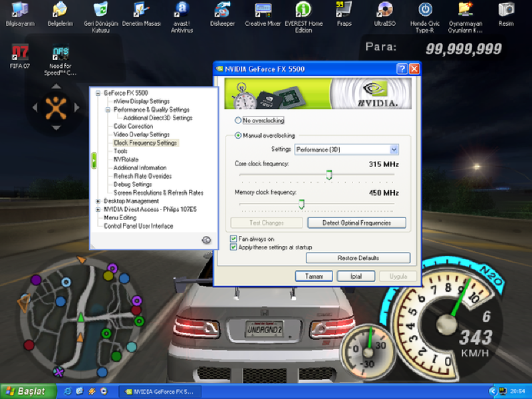The width and height of the screenshot is (532, 399).
Task: Click the İptal button
Action: point(356,276)
